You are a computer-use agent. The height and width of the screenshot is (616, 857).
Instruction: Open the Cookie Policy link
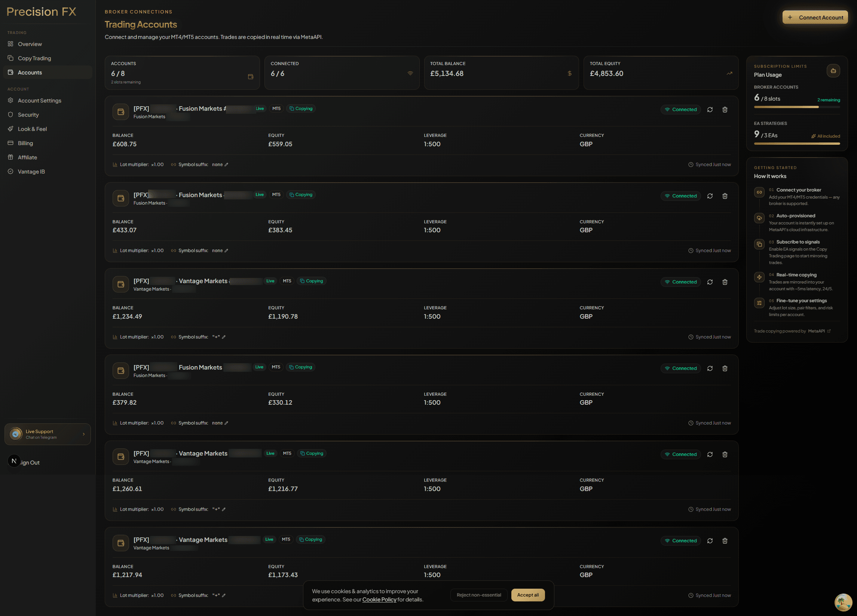click(379, 600)
